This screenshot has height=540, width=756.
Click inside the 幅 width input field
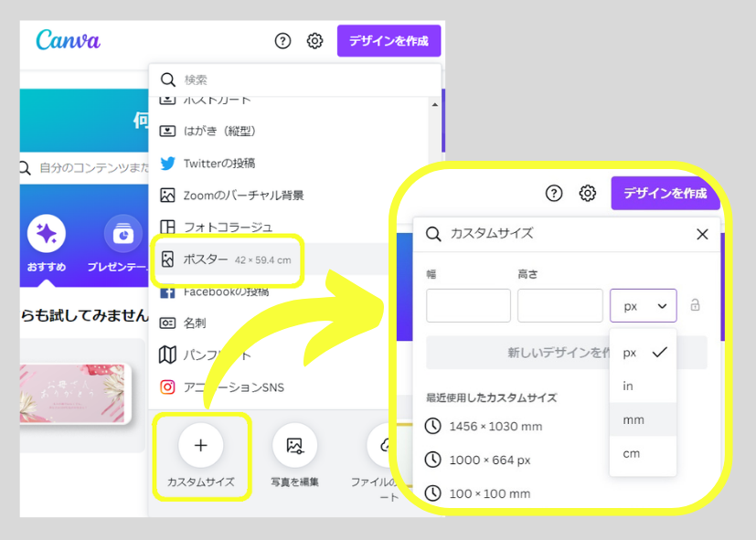click(467, 305)
